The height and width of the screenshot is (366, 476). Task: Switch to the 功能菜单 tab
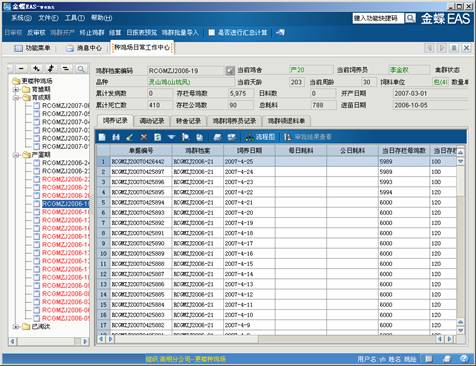[x=33, y=48]
